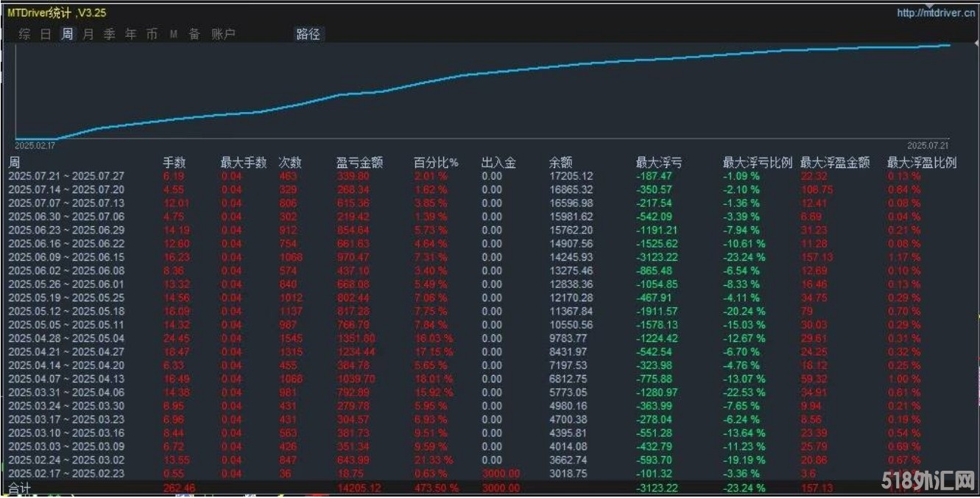Click the 手数 column header
This screenshot has height=498, width=980.
(175, 163)
